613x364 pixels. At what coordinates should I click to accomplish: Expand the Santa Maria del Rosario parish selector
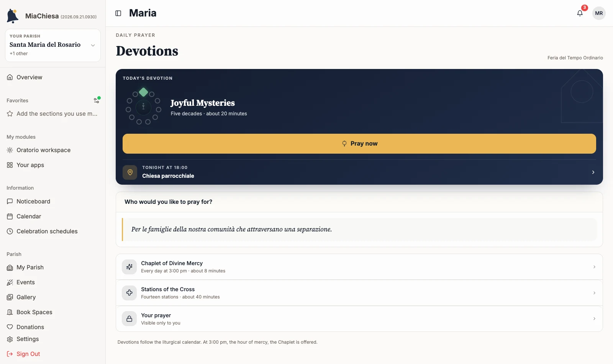pos(53,45)
